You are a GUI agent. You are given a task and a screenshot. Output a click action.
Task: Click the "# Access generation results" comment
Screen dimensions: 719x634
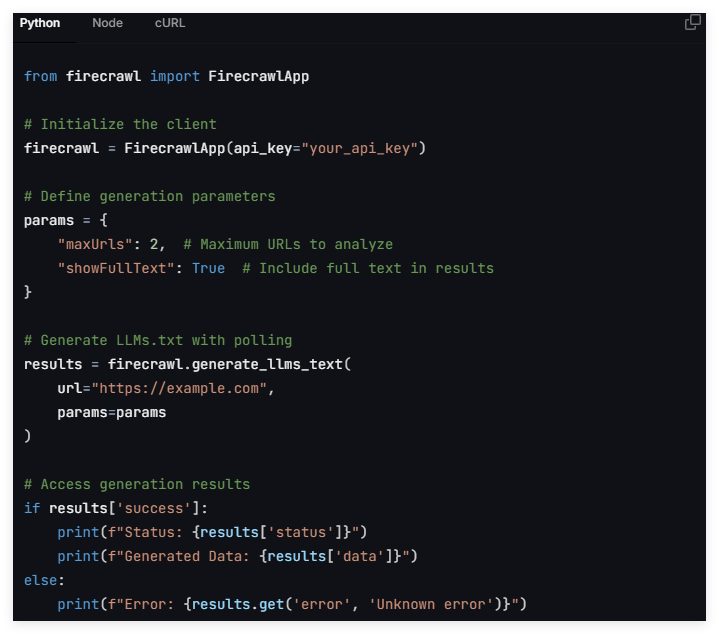coord(137,484)
